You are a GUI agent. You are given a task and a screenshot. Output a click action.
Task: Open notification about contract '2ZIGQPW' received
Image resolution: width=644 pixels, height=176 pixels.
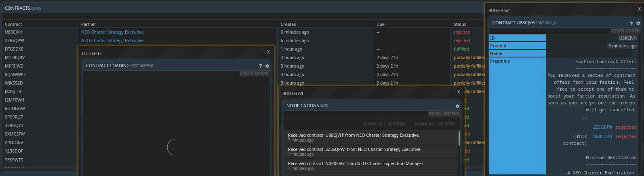tap(370, 152)
